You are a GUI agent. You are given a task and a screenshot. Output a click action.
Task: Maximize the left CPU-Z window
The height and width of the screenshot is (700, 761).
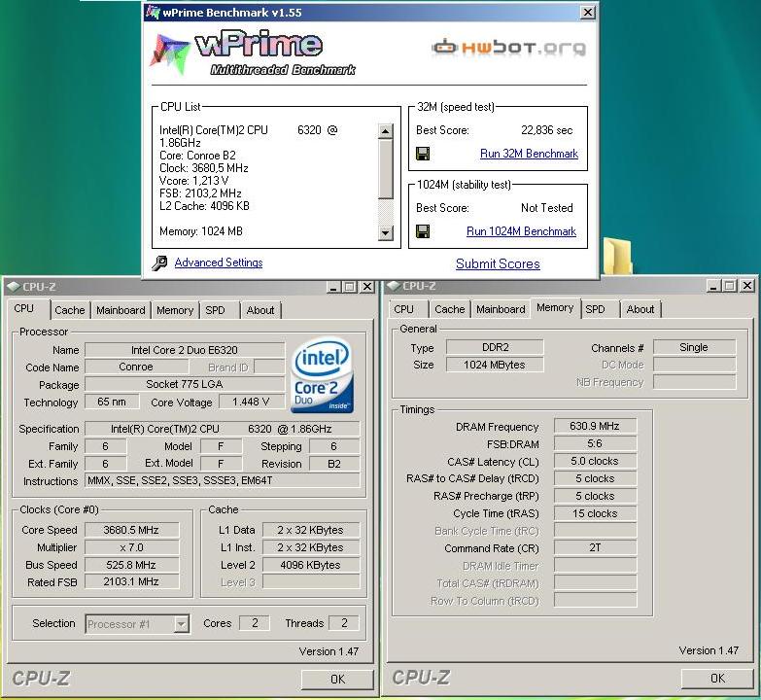click(350, 287)
